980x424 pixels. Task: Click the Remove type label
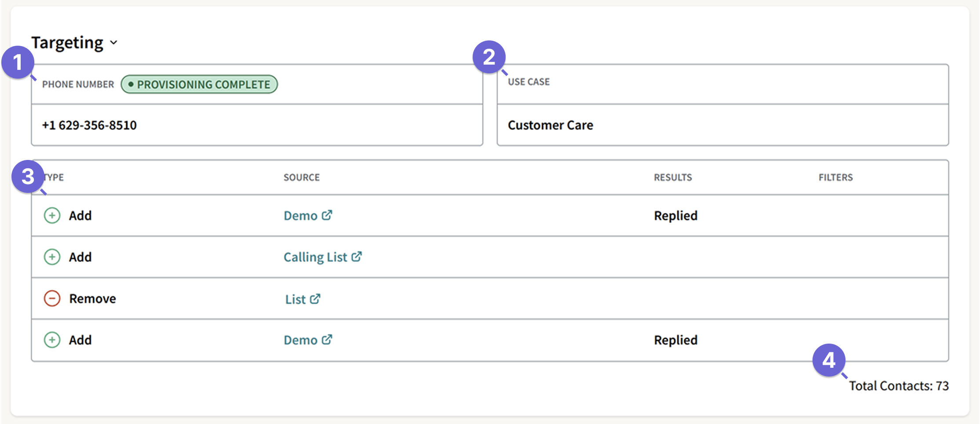pyautogui.click(x=93, y=299)
